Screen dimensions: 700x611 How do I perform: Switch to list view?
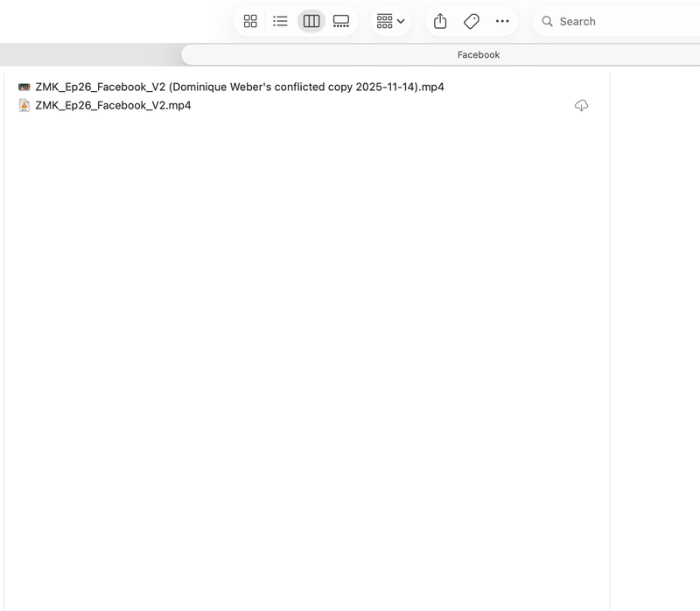280,21
